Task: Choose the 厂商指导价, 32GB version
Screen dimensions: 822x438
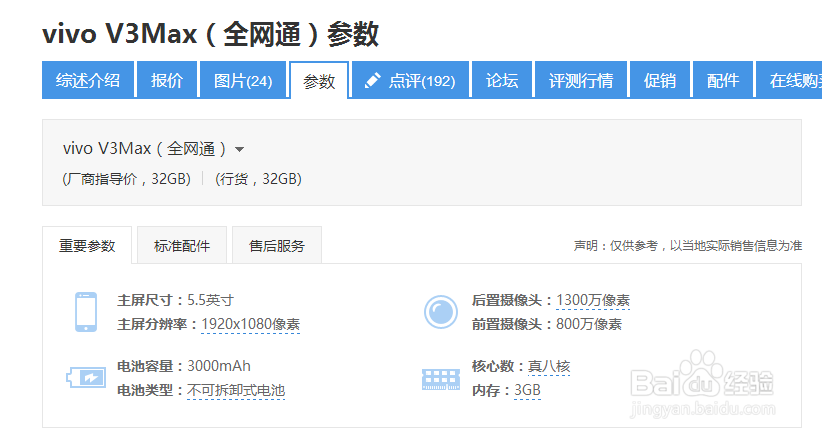Action: click(126, 179)
